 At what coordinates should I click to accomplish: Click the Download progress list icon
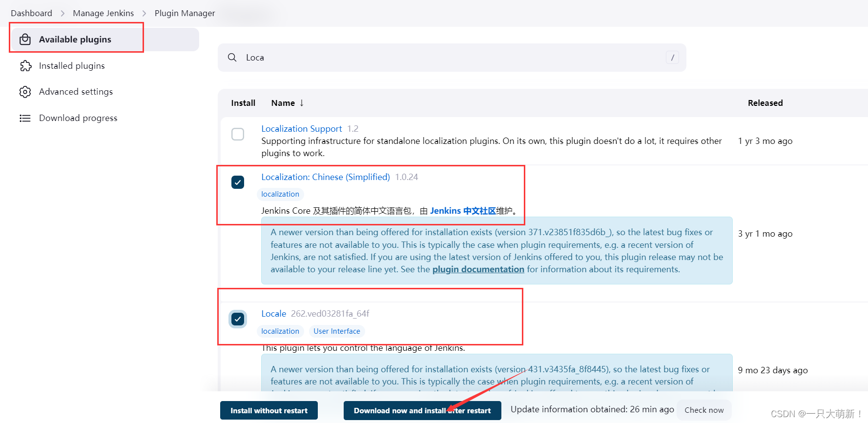[25, 118]
